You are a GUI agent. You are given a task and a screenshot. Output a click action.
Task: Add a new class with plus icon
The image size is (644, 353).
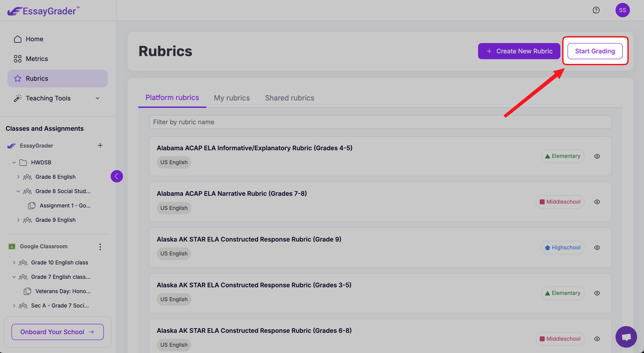(100, 146)
